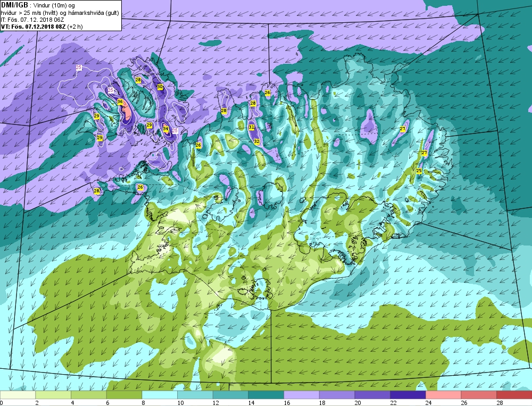Screen dimensions: 532x406
Task: Click the pale 0–2 m/s legend swatch
Action: pyautogui.click(x=18, y=395)
